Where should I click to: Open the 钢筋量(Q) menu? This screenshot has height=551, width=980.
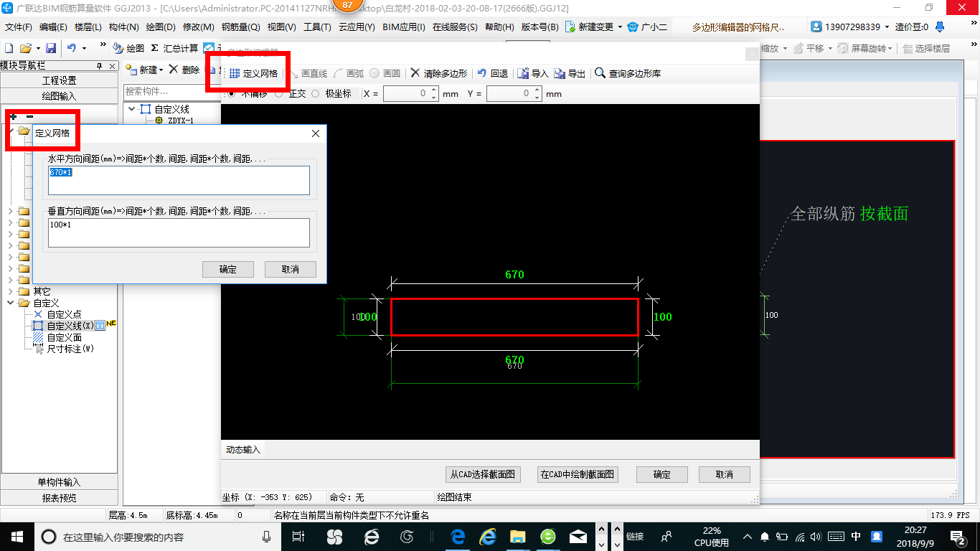coord(240,27)
